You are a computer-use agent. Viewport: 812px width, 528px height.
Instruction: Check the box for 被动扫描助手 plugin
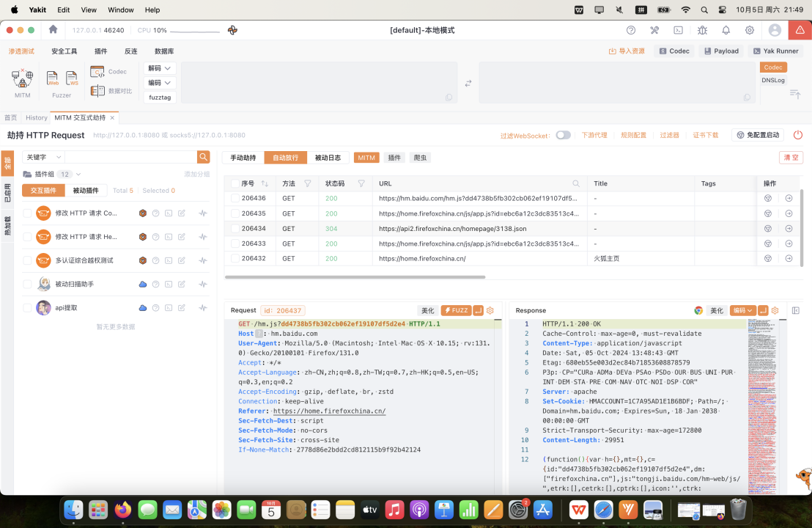(27, 285)
